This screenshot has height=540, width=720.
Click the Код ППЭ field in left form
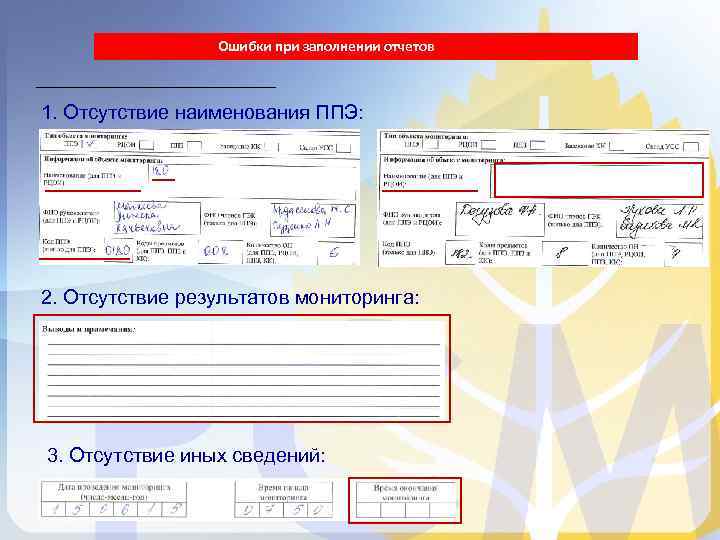coord(118,250)
